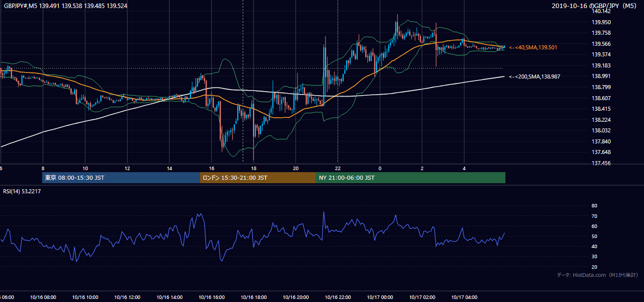
Task: Click date label 10/16 08:00
Action: click(43, 297)
